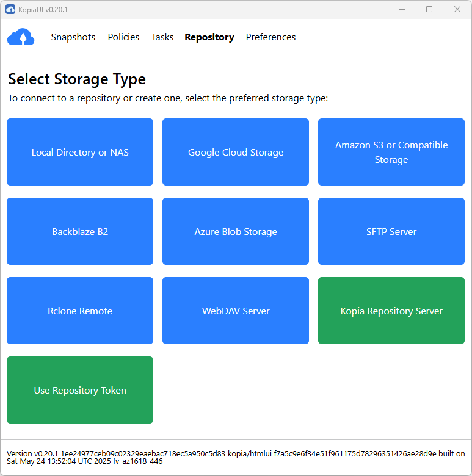This screenshot has width=472, height=476.
Task: Select the Repository tab
Action: (209, 37)
